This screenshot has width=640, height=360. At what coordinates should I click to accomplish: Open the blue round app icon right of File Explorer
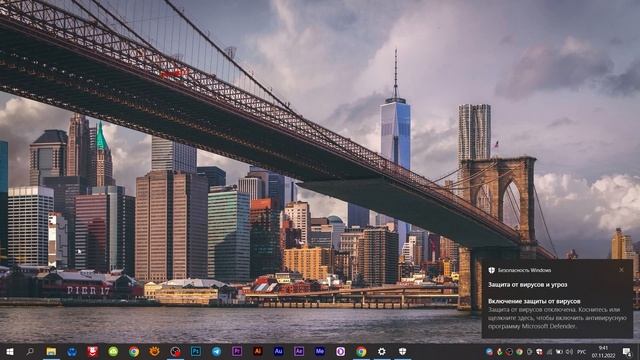72,351
